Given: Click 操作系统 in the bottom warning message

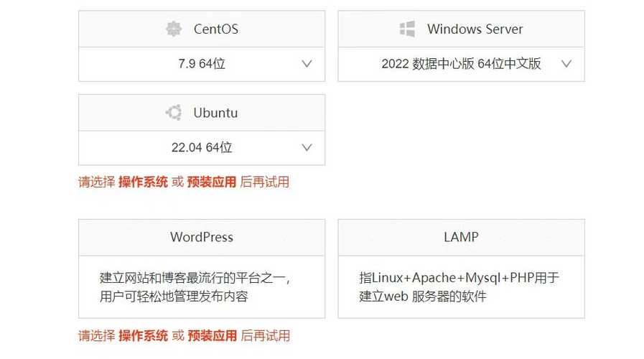Looking at the screenshot, I should click(x=143, y=336).
